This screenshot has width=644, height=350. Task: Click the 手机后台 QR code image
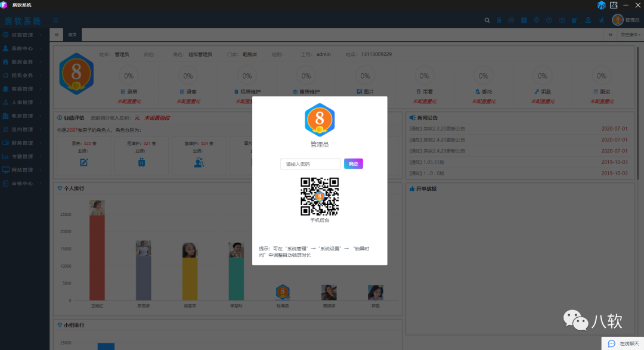tap(320, 196)
